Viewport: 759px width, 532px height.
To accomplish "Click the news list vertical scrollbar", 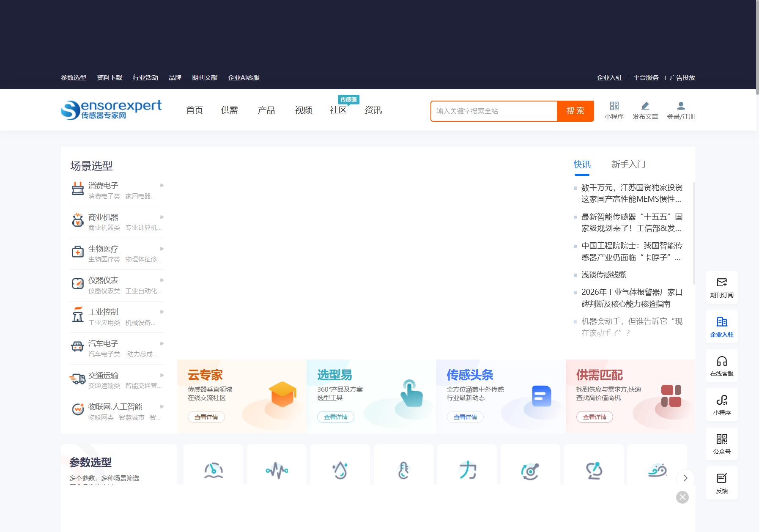I will (694, 233).
